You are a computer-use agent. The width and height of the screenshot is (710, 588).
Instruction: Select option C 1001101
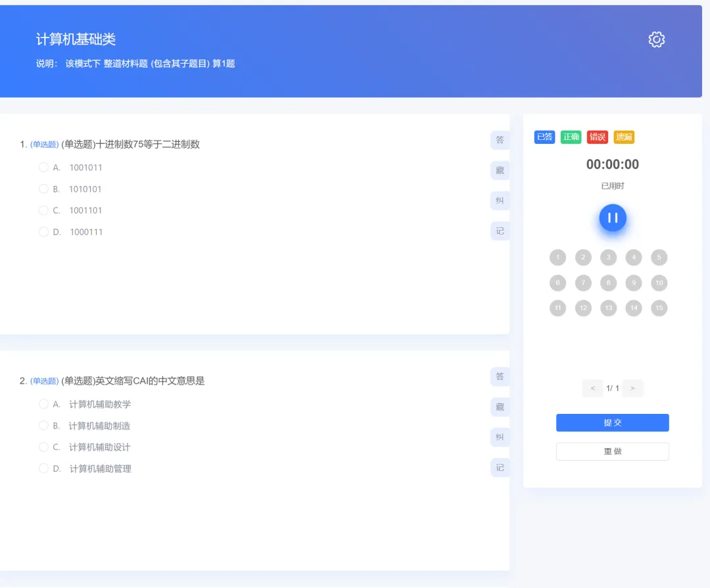70,210
